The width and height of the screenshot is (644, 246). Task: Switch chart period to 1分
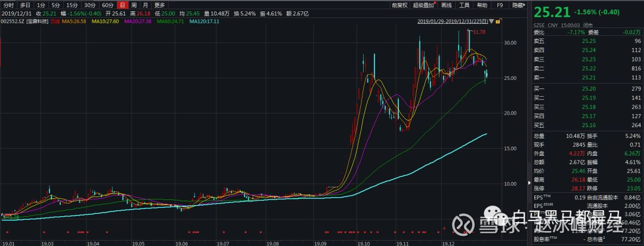[x=41, y=5]
